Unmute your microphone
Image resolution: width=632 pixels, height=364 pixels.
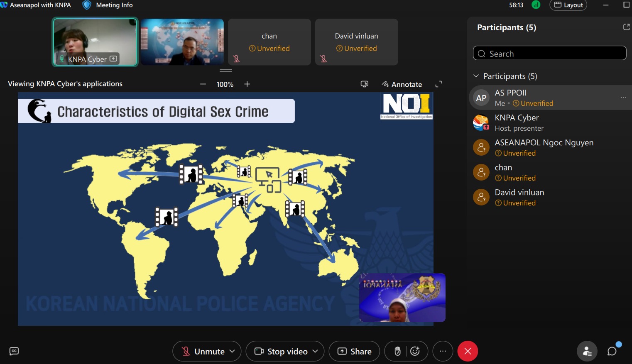coord(203,352)
